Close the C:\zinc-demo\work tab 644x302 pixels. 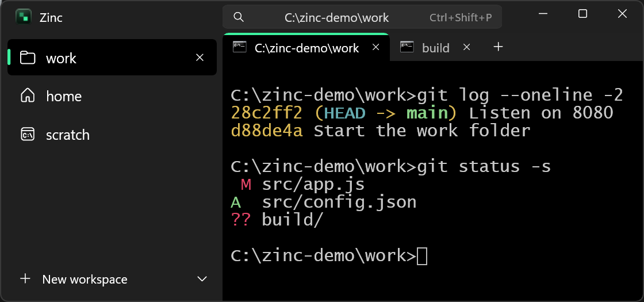coord(375,47)
